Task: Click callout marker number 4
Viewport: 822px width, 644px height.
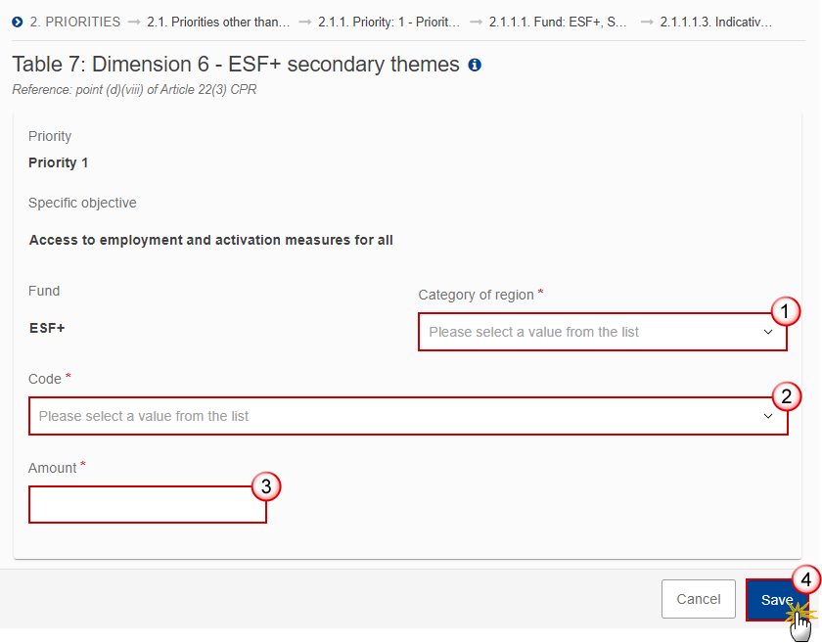Action: 805,579
